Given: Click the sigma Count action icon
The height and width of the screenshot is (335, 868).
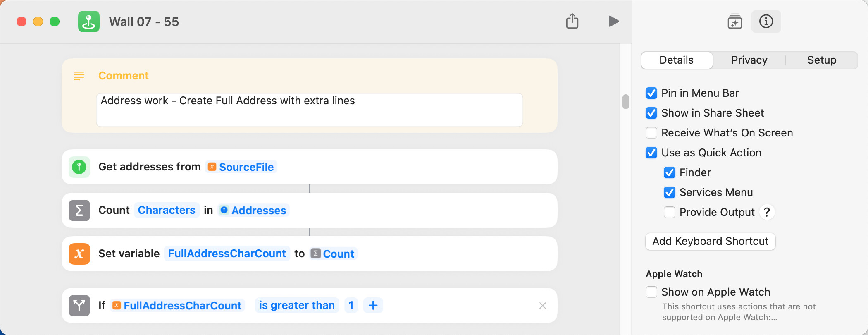Looking at the screenshot, I should (79, 211).
